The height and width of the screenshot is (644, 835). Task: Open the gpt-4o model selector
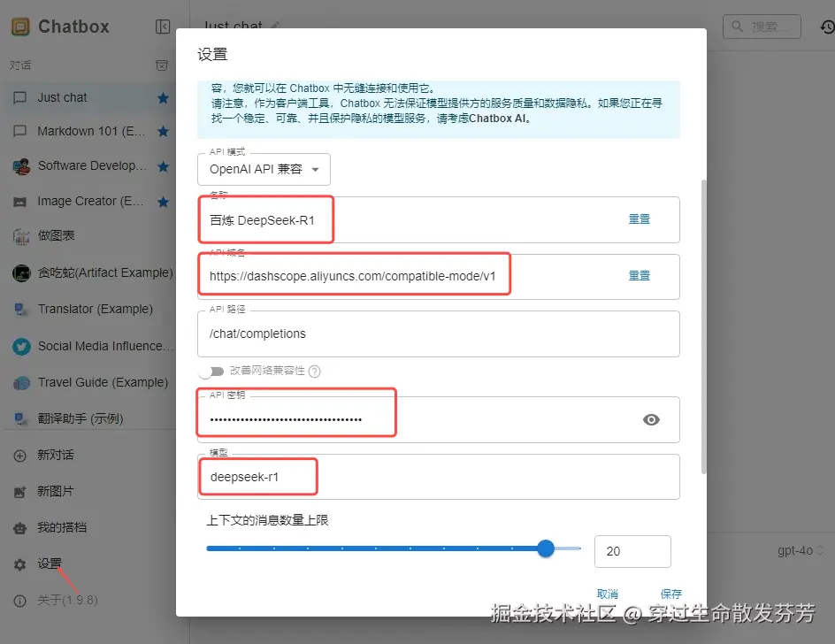pyautogui.click(x=801, y=550)
